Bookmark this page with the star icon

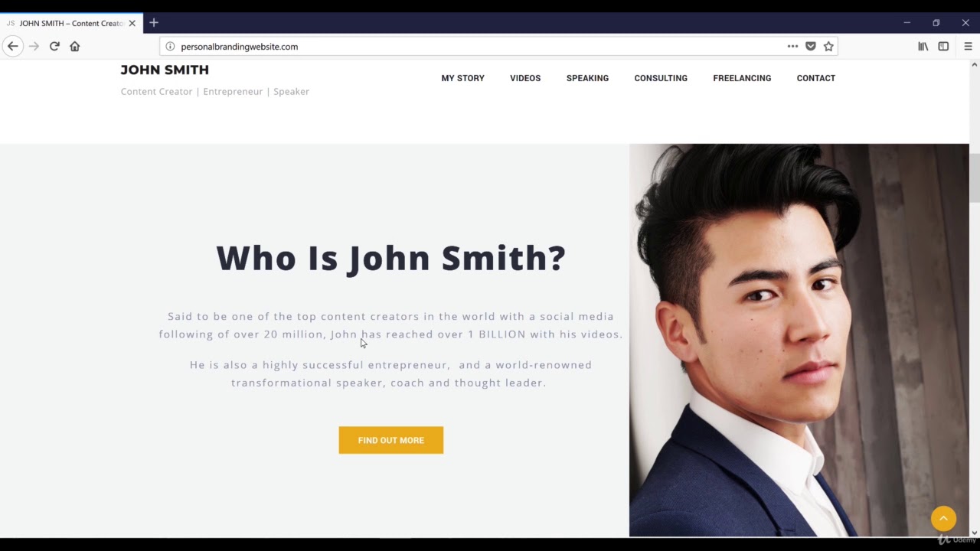[828, 47]
